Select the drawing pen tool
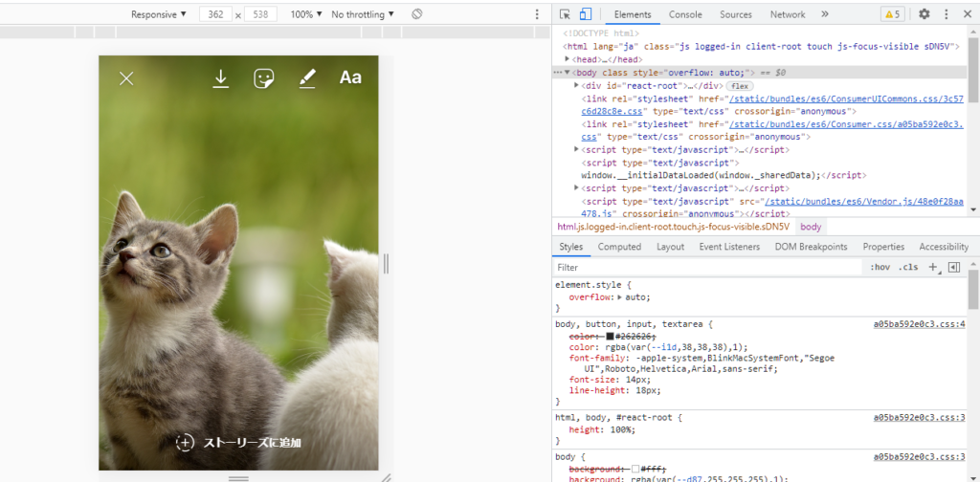 pos(307,78)
